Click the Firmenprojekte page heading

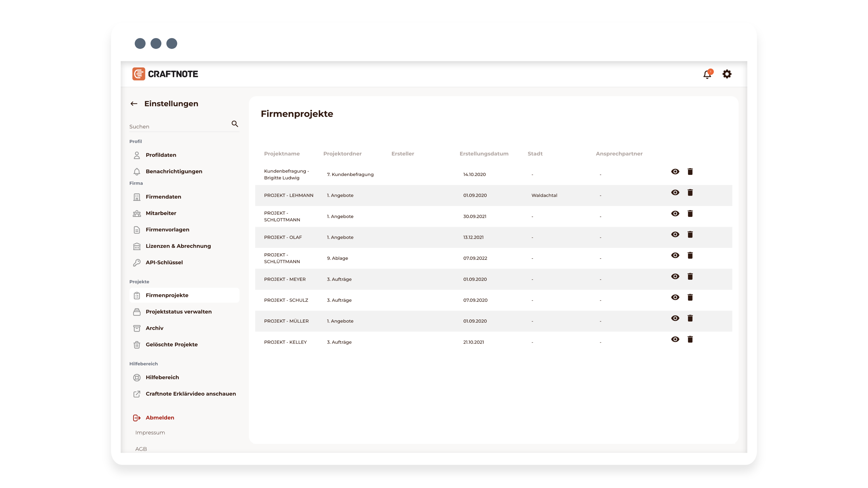click(297, 114)
